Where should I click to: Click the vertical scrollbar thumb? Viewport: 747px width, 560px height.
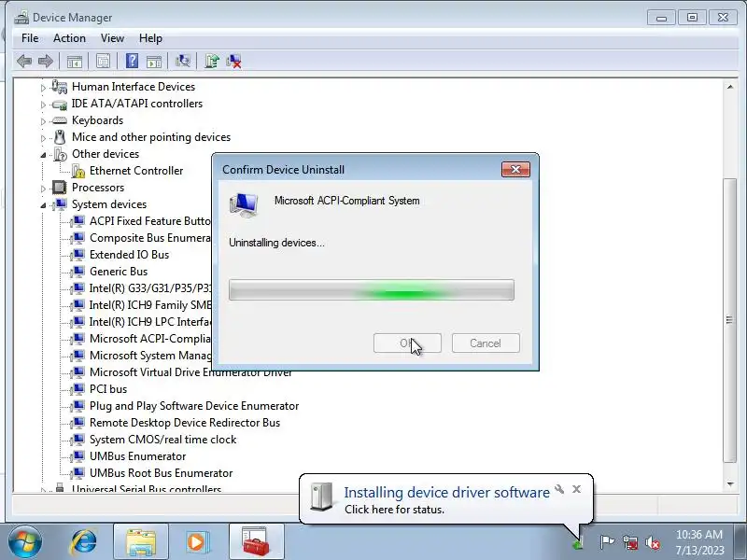(x=729, y=320)
